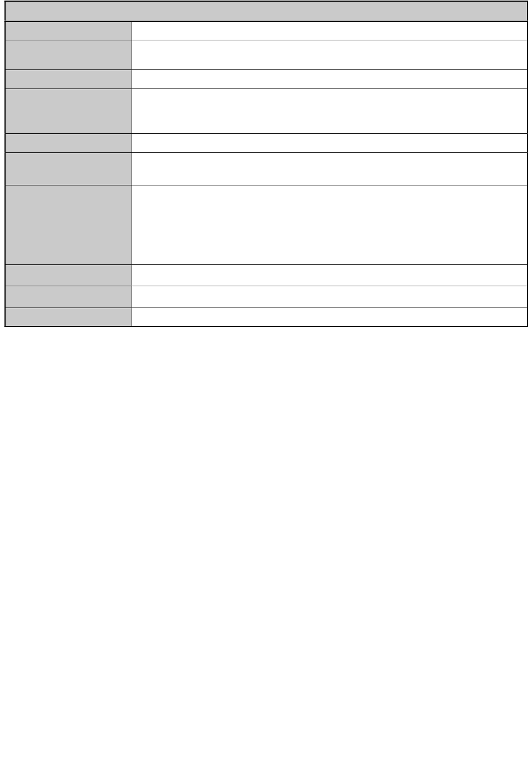Select the fourth row's gray label cell
The height and width of the screenshot is (768, 532).
click(x=68, y=111)
